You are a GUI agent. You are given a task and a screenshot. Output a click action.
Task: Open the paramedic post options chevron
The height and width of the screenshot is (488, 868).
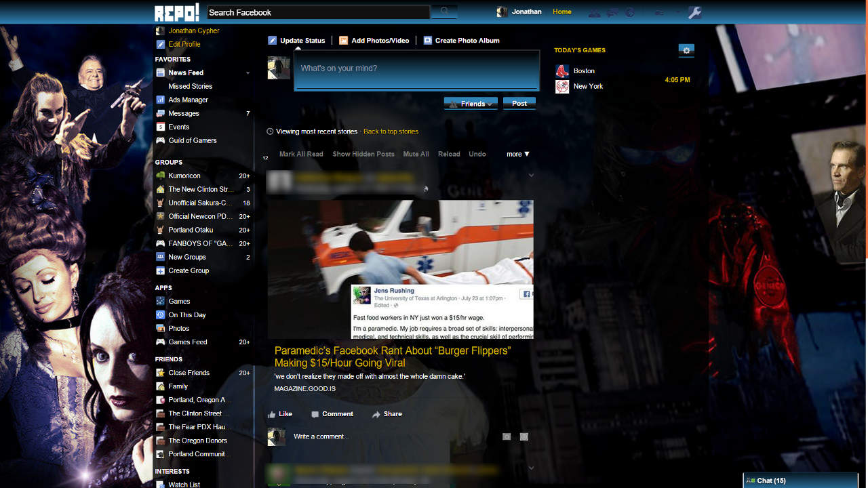tap(531, 175)
